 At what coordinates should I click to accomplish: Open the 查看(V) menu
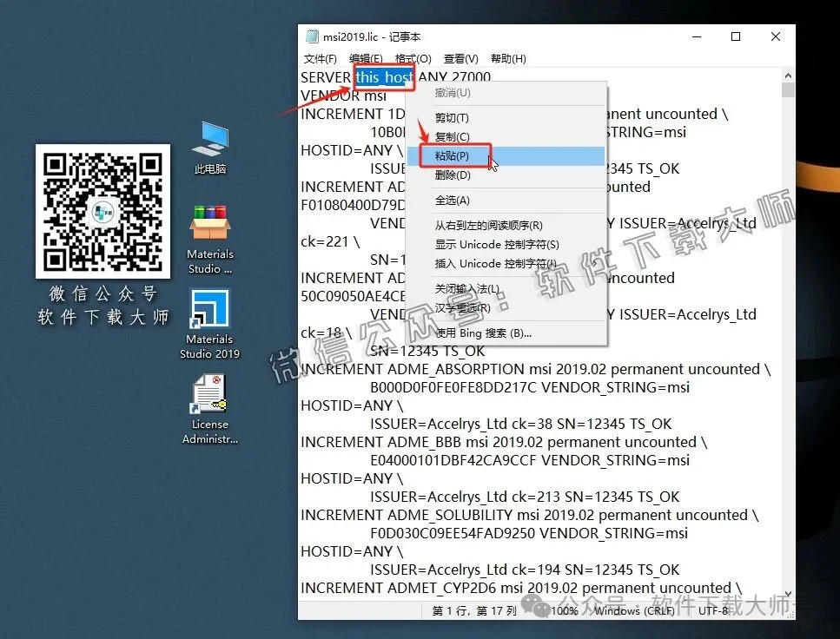coord(460,59)
